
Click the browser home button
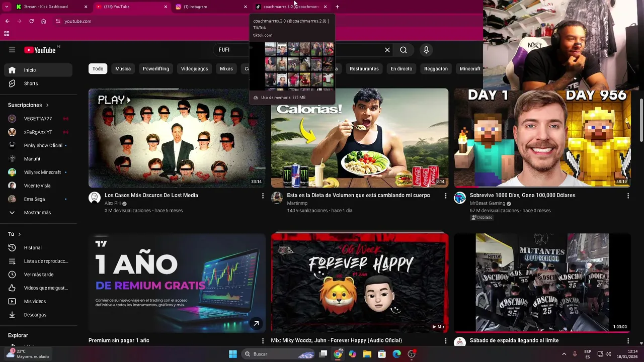44,21
